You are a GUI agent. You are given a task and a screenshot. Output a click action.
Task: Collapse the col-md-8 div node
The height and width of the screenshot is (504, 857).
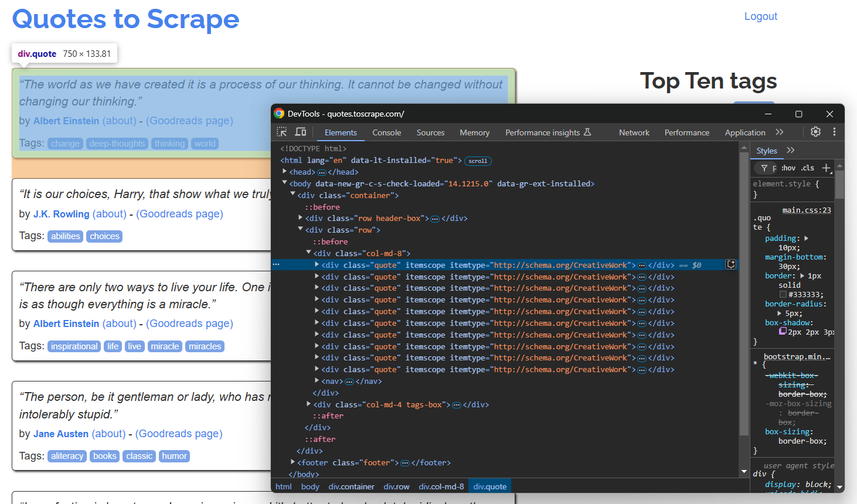(308, 253)
